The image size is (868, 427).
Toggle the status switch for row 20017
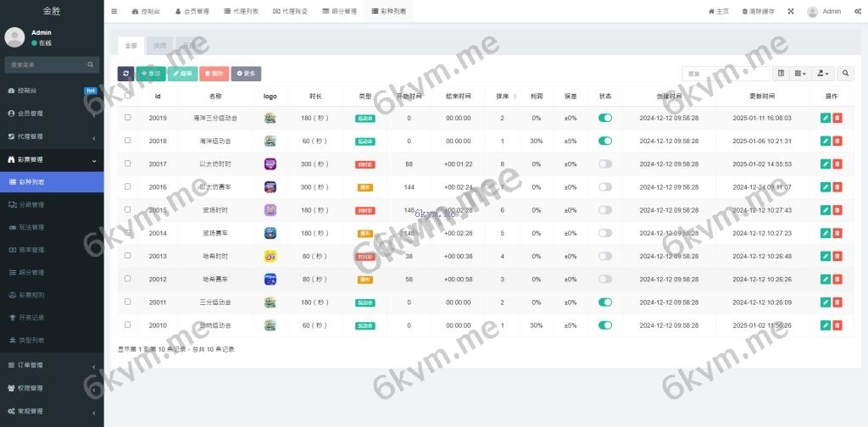(x=604, y=164)
